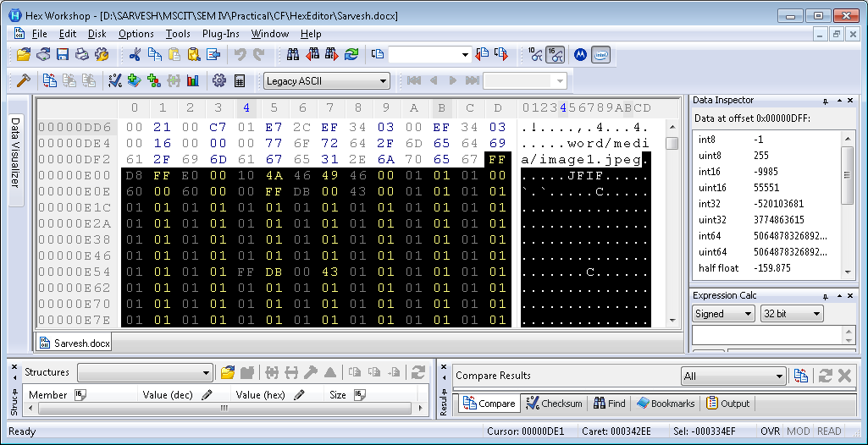Select the uint32 value 3774863615
This screenshot has width=868, height=445.
pyautogui.click(x=779, y=219)
